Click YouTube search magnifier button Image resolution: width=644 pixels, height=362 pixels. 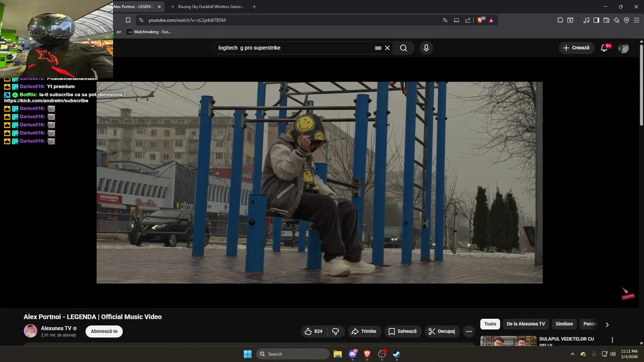click(x=404, y=48)
